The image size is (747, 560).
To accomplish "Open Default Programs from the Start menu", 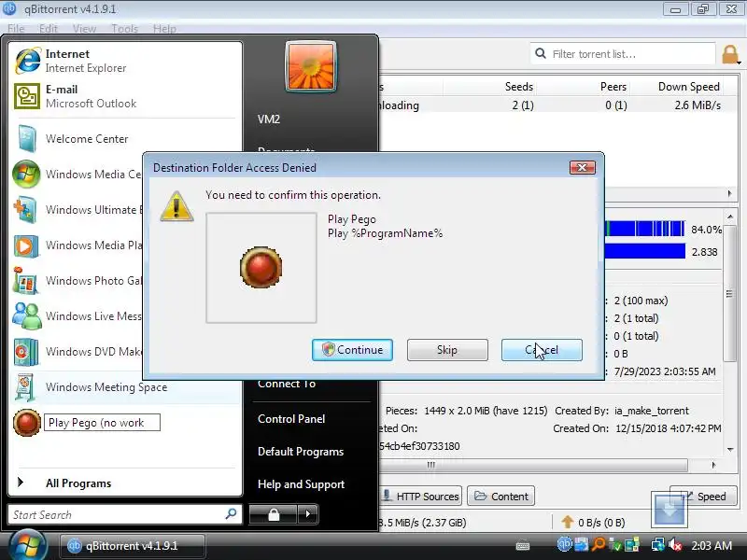I will [x=300, y=452].
